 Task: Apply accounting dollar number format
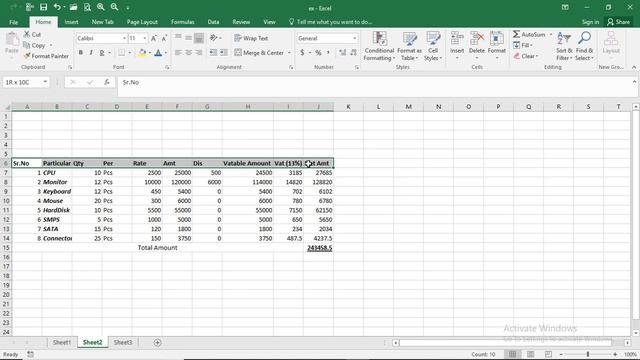302,53
